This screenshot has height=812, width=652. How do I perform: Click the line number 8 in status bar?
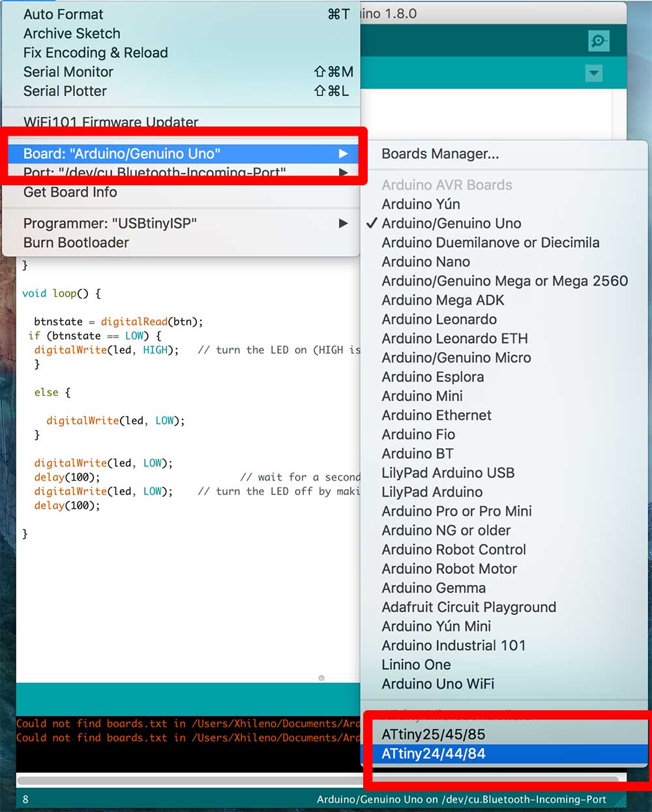tap(25, 800)
